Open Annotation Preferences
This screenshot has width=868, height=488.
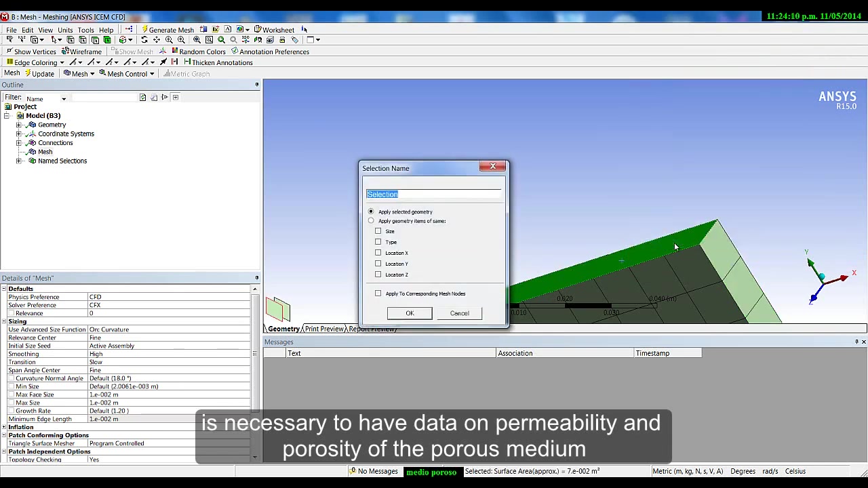pyautogui.click(x=270, y=52)
